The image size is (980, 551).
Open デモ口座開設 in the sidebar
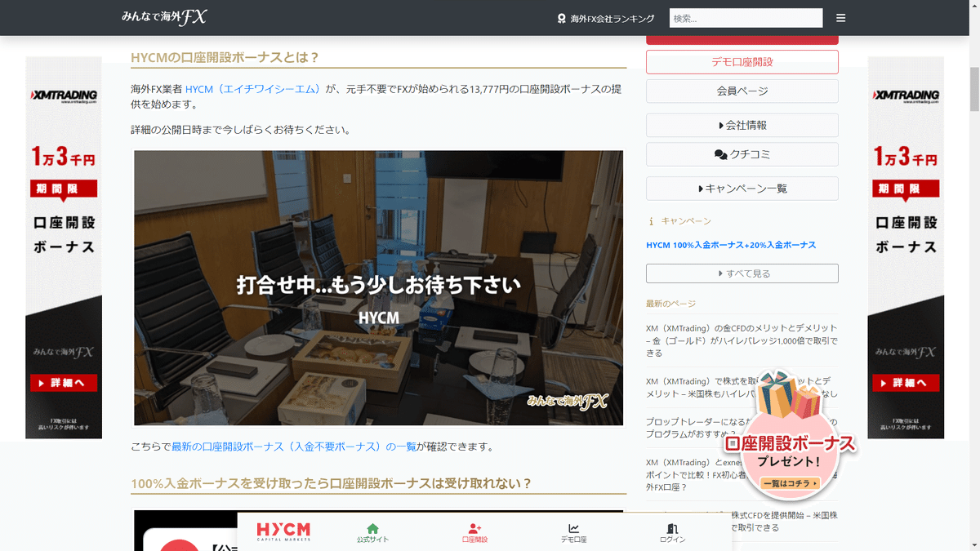[x=742, y=61]
